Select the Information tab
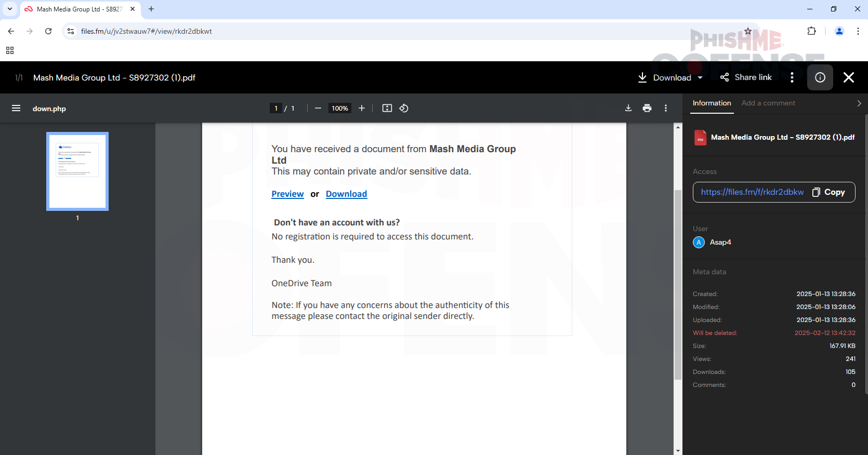 click(x=712, y=103)
